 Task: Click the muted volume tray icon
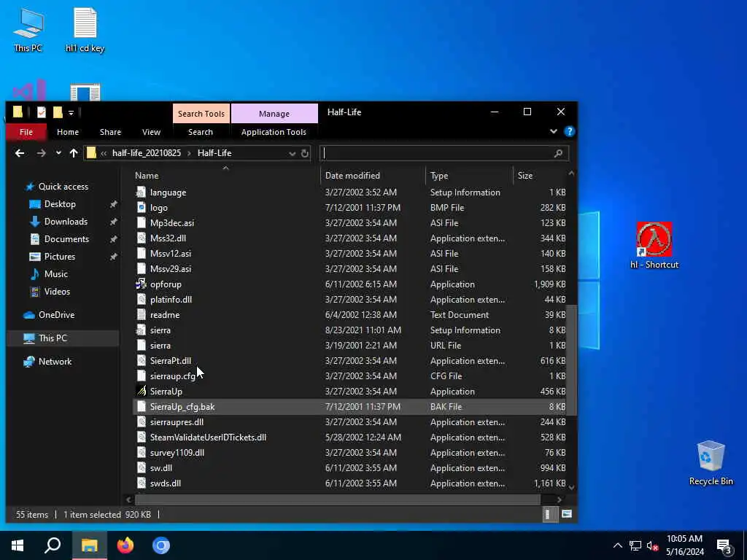pos(653,545)
